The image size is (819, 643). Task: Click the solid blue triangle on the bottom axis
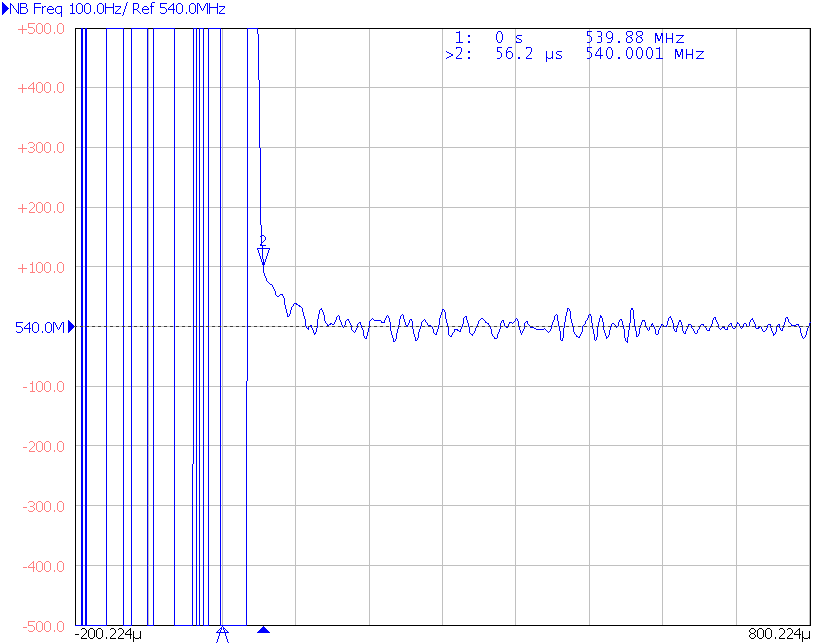click(263, 630)
